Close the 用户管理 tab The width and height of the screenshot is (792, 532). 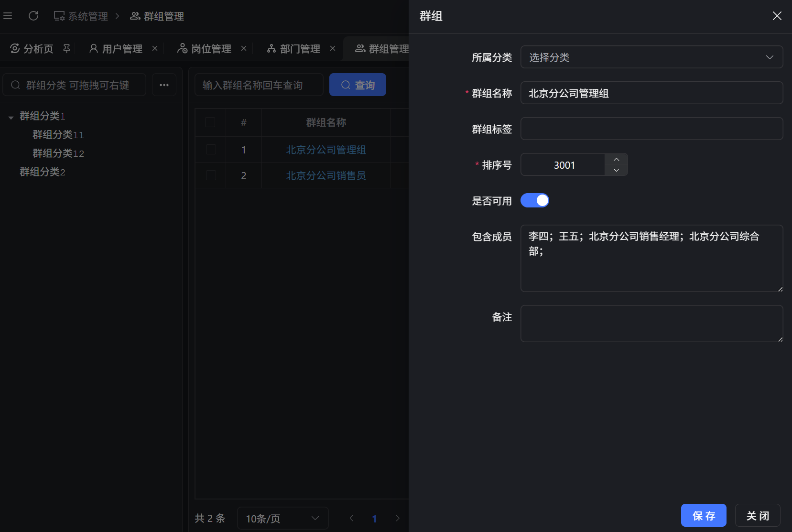click(155, 48)
